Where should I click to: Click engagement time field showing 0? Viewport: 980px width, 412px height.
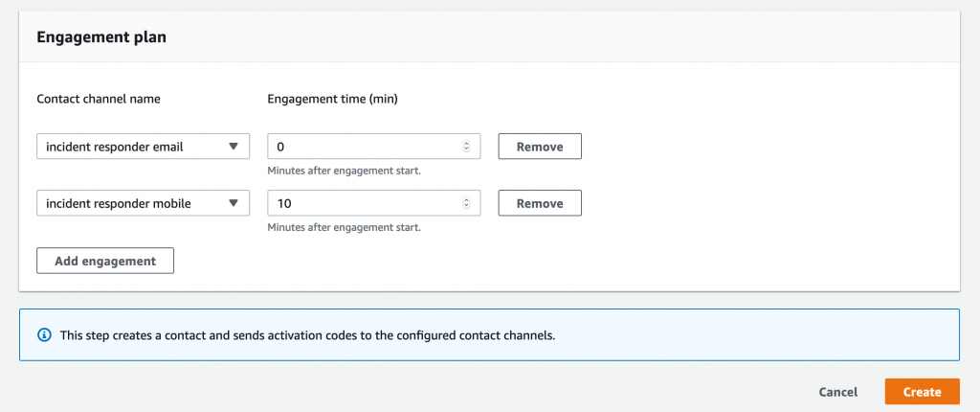click(x=374, y=147)
